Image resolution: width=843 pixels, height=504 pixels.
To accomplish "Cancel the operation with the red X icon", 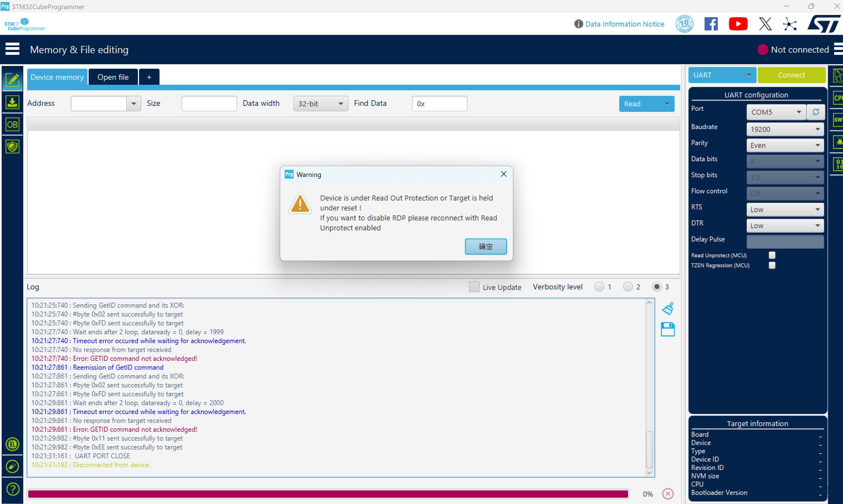I will point(668,493).
